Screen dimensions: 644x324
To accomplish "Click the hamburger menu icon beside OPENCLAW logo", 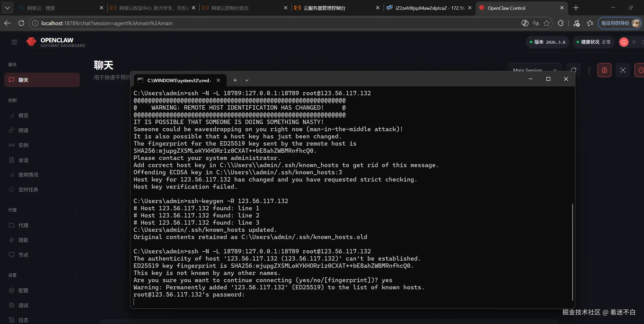I will click(x=14, y=42).
